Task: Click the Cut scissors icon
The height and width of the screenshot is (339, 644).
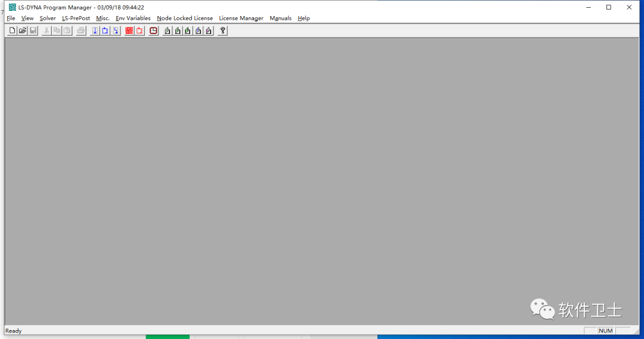Action: [x=47, y=30]
